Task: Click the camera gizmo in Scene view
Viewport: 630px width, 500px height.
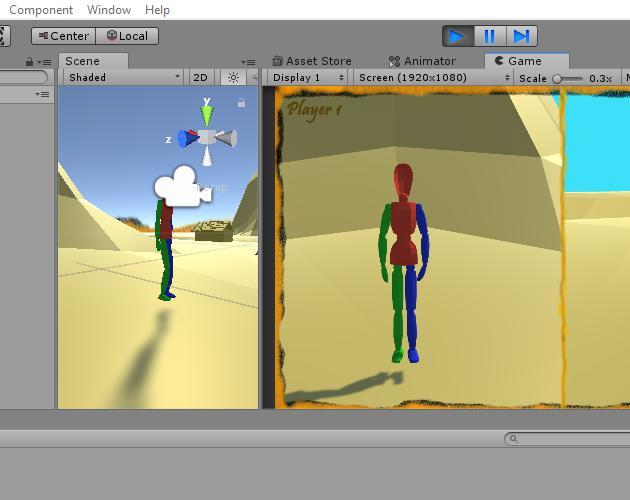Action: click(x=176, y=186)
